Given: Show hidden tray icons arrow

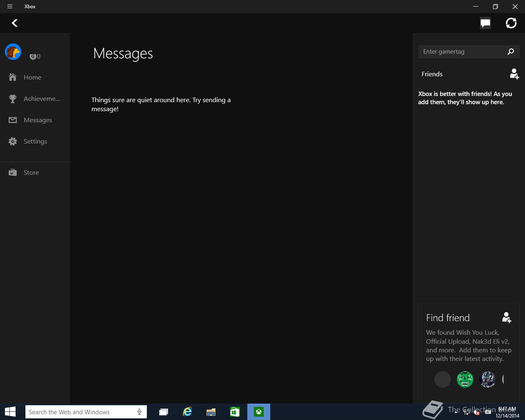Looking at the screenshot, I should tap(456, 412).
